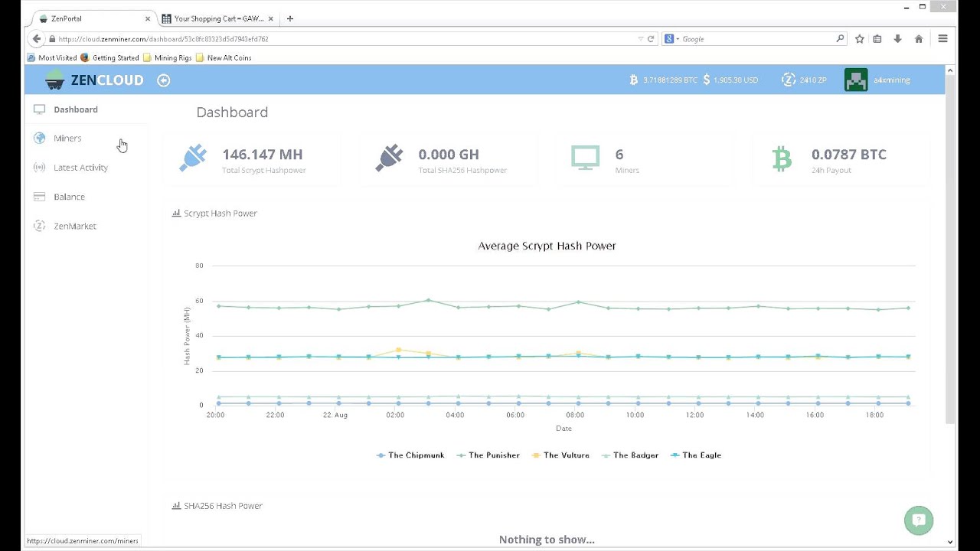This screenshot has width=980, height=551.
Task: Click the Bitcoin balance icon in header
Action: [x=633, y=80]
